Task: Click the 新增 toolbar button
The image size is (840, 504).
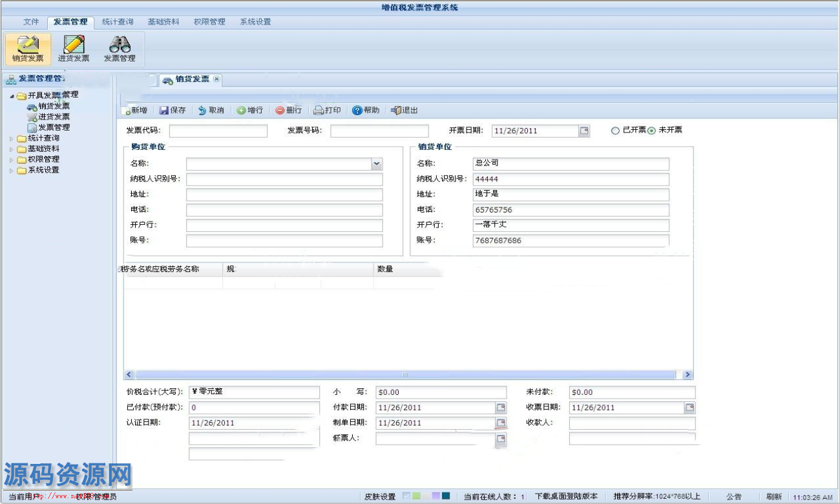Action: click(x=135, y=110)
